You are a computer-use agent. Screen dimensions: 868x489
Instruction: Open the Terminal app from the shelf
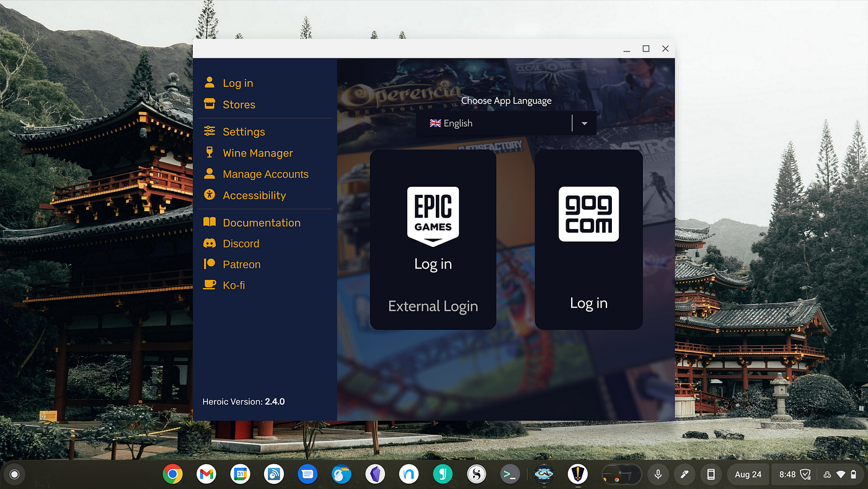[510, 474]
